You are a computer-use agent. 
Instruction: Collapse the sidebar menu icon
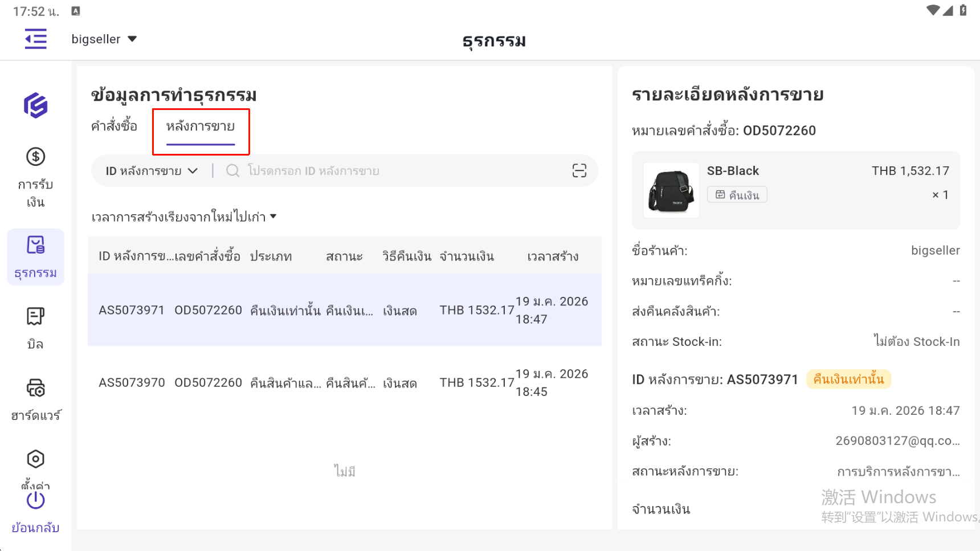(35, 39)
